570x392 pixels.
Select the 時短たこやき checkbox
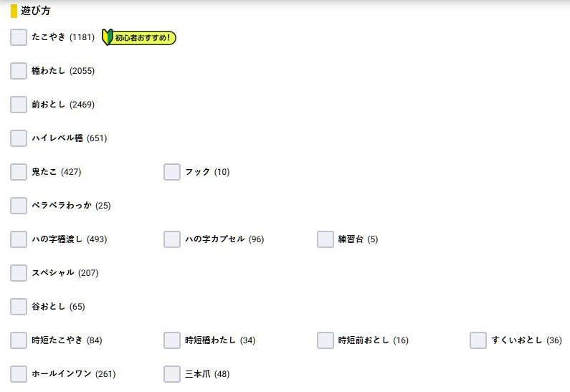pyautogui.click(x=19, y=340)
